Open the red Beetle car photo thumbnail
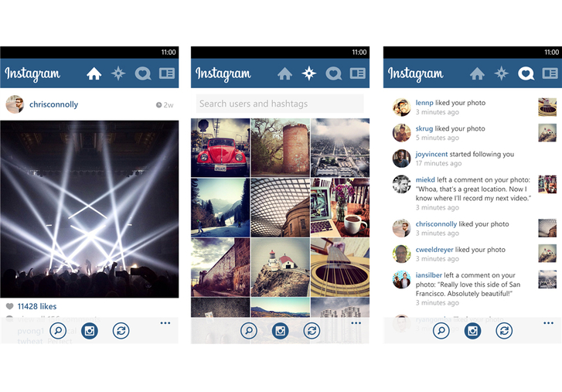This screenshot has height=392, width=562. (220, 148)
